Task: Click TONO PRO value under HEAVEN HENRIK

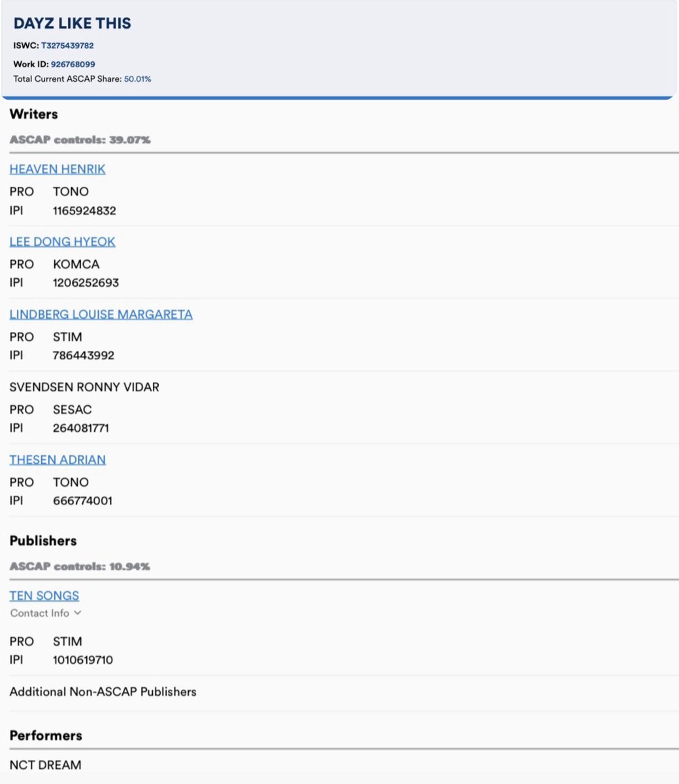Action: pyautogui.click(x=71, y=192)
